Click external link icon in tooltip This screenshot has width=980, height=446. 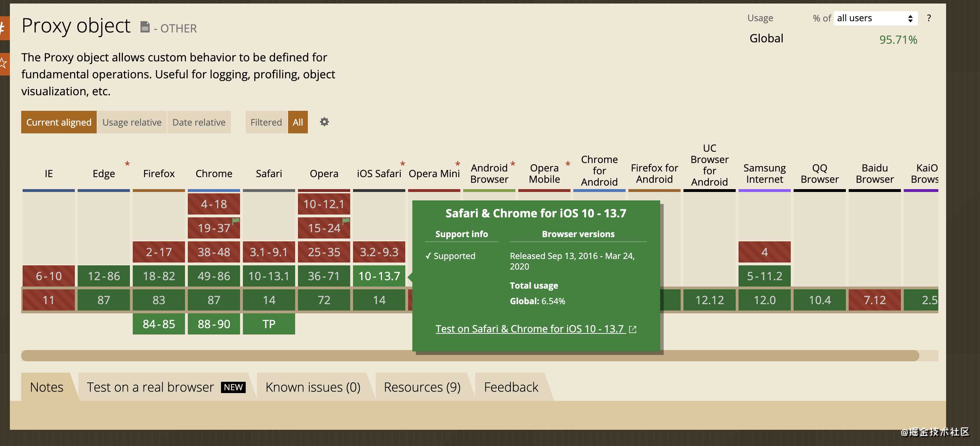point(632,329)
